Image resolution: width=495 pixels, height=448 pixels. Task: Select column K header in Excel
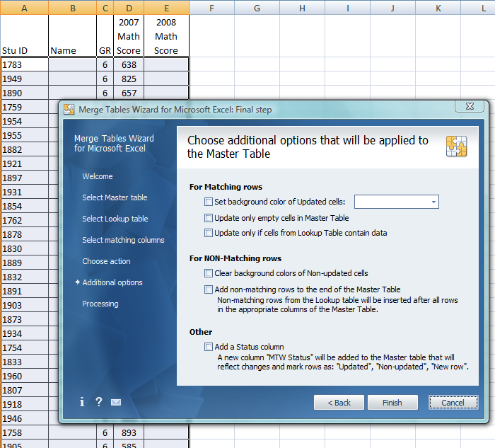438,8
